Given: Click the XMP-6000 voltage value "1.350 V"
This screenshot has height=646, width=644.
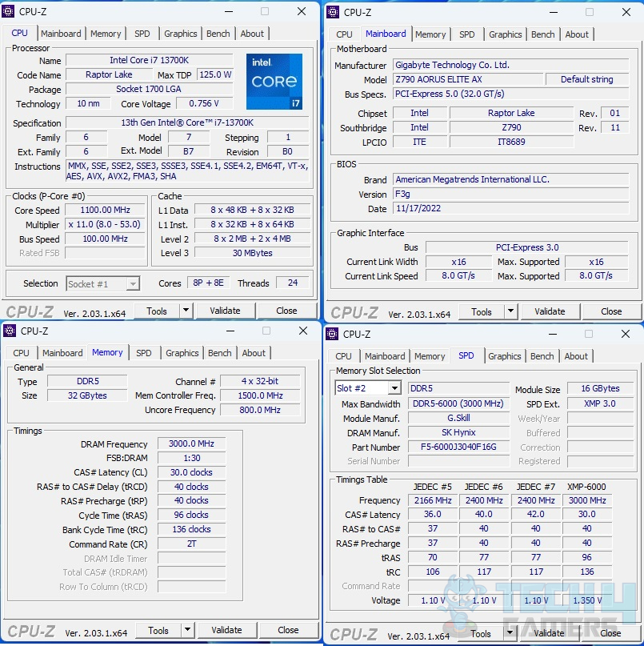Looking at the screenshot, I should click(x=587, y=600).
